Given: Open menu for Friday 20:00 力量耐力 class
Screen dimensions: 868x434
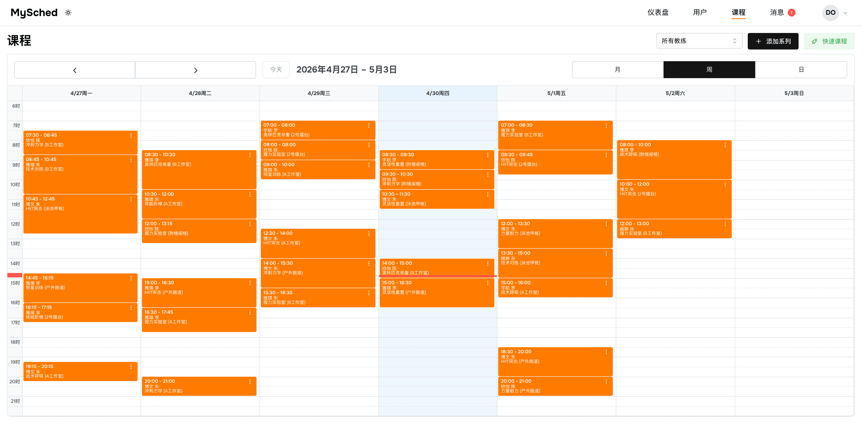Looking at the screenshot, I should 606,382.
